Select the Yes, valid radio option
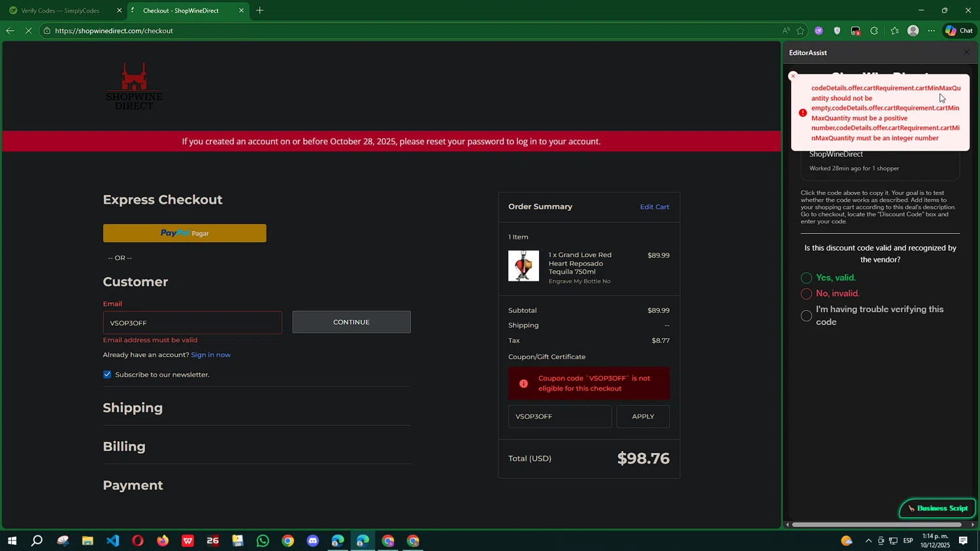The width and height of the screenshot is (980, 551). [806, 278]
